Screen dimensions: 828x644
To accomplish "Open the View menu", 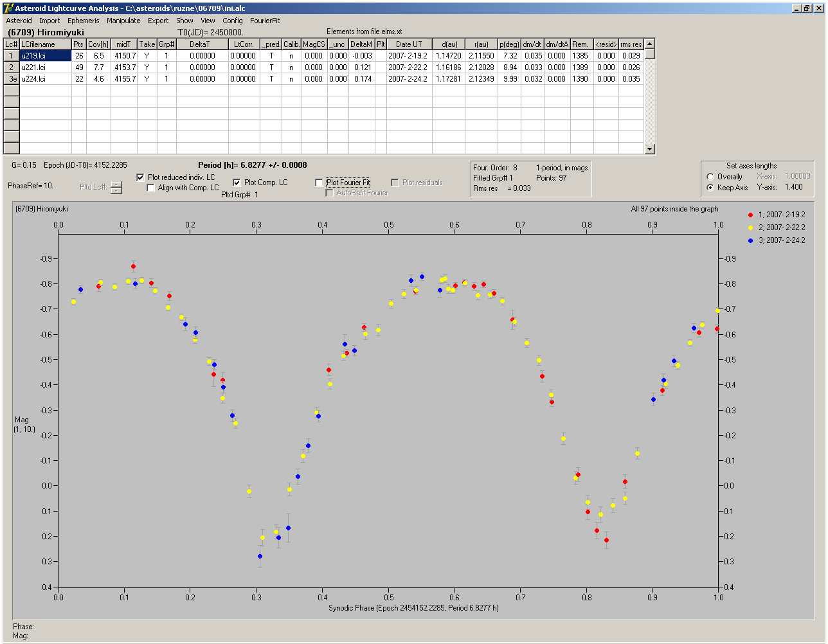I will [208, 21].
